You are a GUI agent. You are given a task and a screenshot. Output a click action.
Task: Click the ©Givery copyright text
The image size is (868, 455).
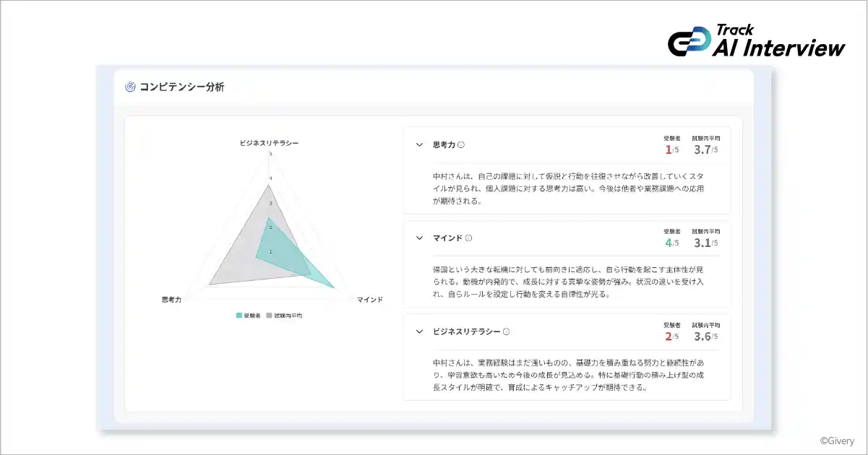point(837,440)
